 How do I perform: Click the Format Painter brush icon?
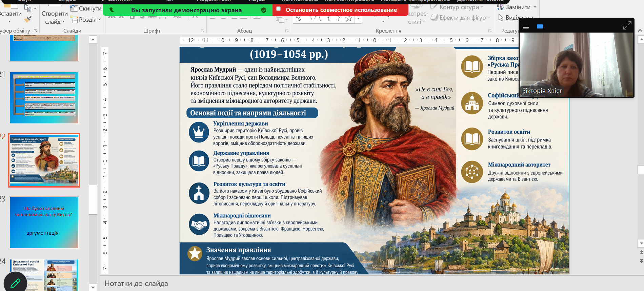[x=28, y=19]
